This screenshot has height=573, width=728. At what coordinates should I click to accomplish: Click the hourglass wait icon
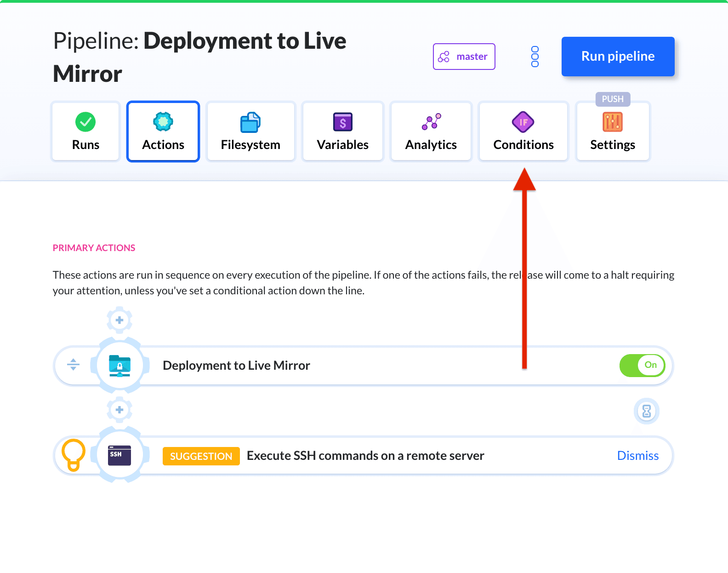point(646,411)
